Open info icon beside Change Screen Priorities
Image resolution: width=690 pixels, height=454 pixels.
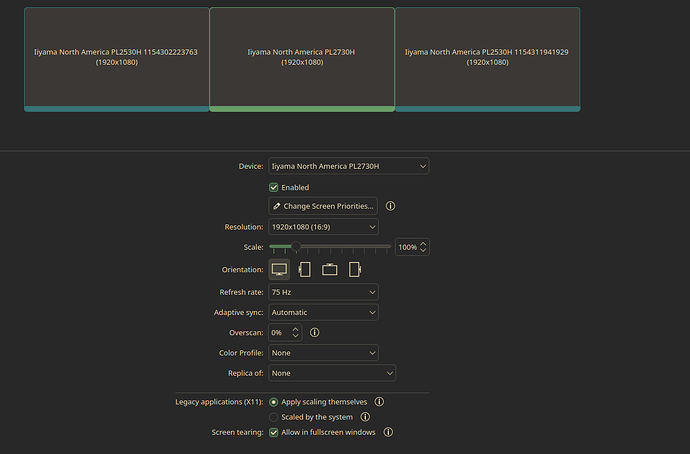390,206
